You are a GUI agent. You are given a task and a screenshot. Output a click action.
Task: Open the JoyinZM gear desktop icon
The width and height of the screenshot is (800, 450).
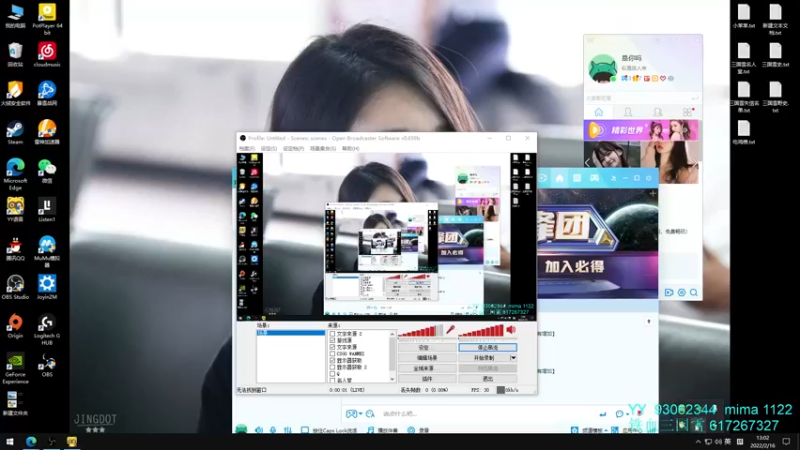47,287
